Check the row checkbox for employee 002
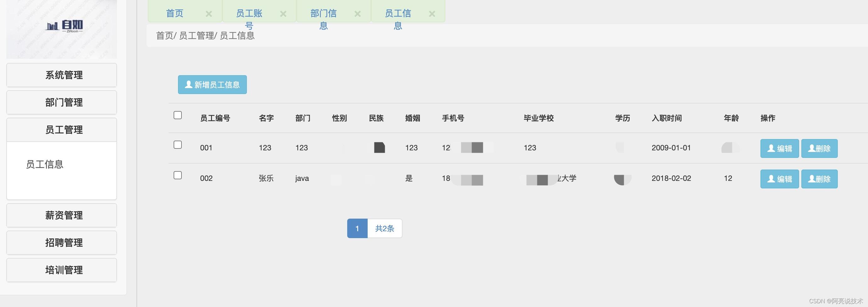 (x=178, y=175)
